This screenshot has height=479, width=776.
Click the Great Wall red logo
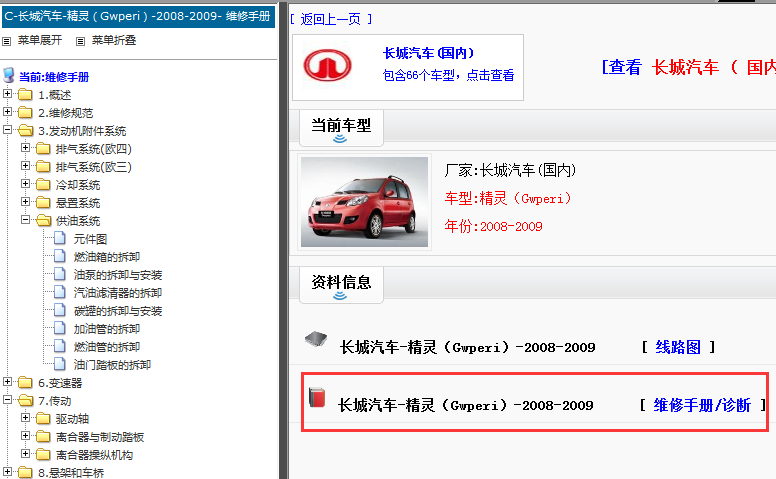pyautogui.click(x=328, y=65)
